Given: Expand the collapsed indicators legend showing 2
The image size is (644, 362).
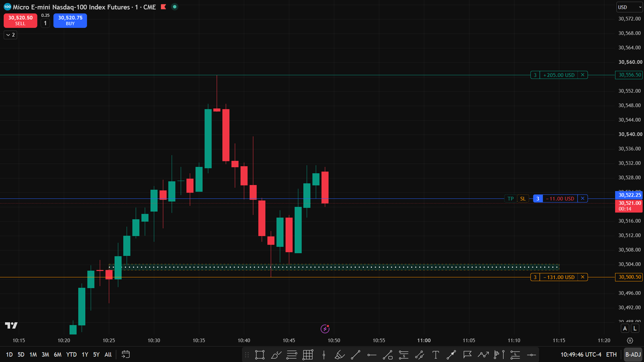Looking at the screenshot, I should coord(10,35).
